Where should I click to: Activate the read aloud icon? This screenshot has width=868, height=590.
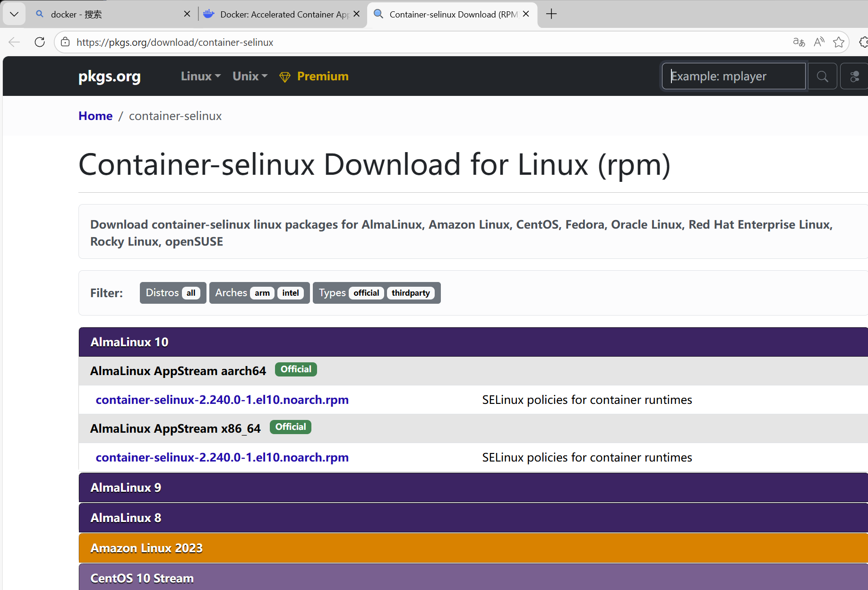click(x=819, y=42)
